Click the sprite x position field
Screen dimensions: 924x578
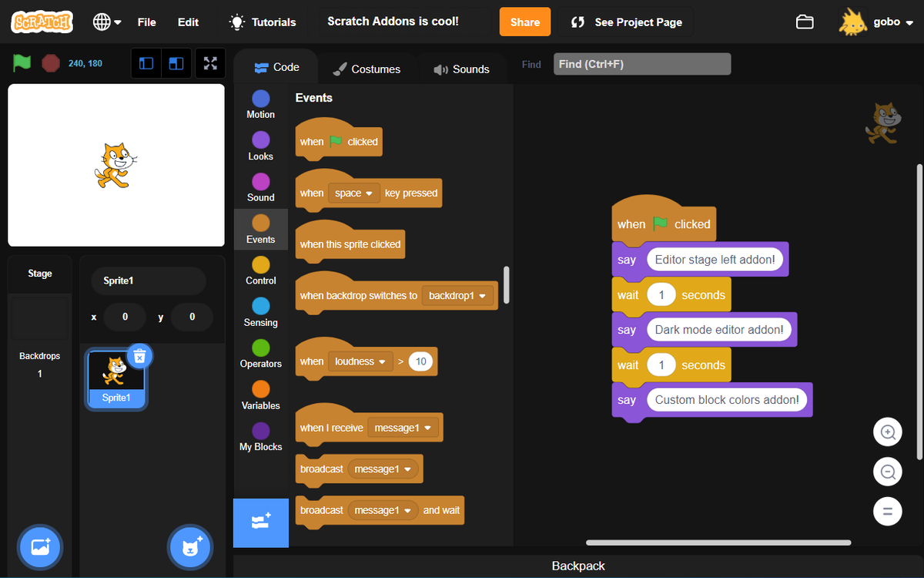[x=125, y=317]
